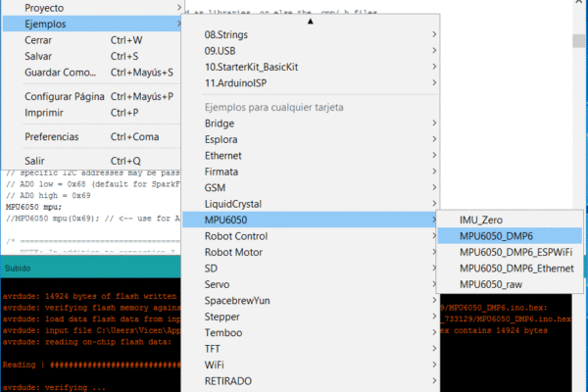The image size is (588, 392).
Task: Click the 'MPU6050 mpu;' code line
Action: 33,207
